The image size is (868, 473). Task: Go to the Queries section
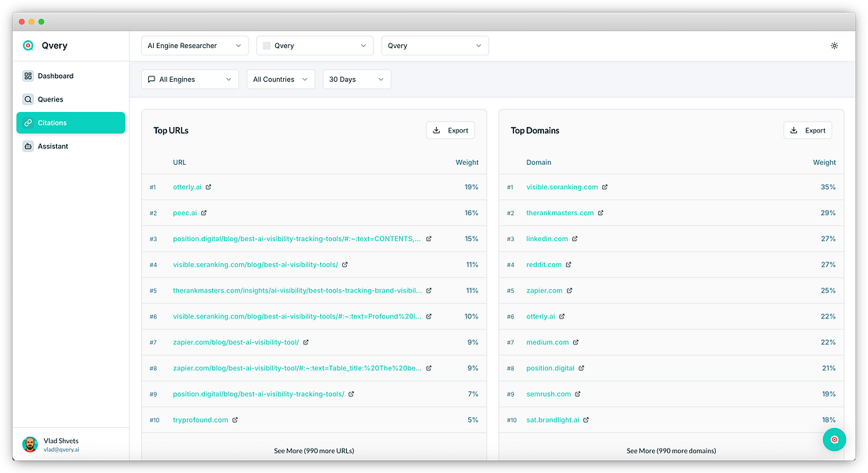point(71,99)
